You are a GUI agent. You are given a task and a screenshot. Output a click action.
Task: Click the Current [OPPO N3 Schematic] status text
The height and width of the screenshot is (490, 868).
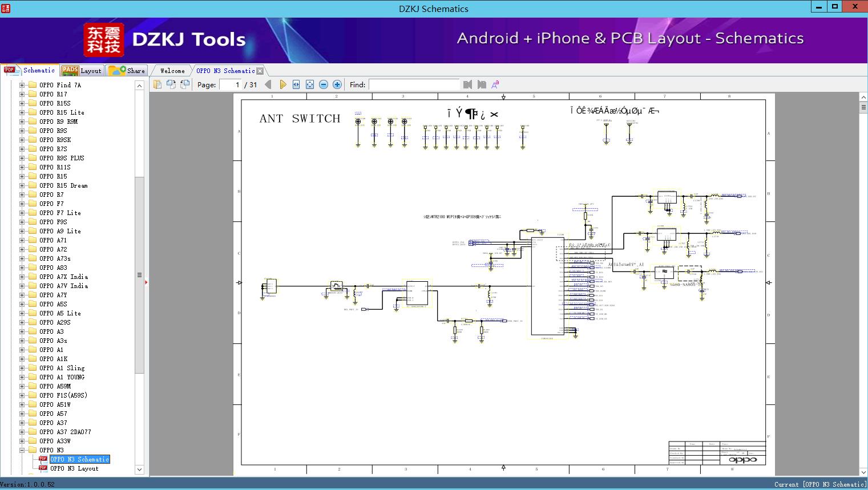click(x=820, y=484)
